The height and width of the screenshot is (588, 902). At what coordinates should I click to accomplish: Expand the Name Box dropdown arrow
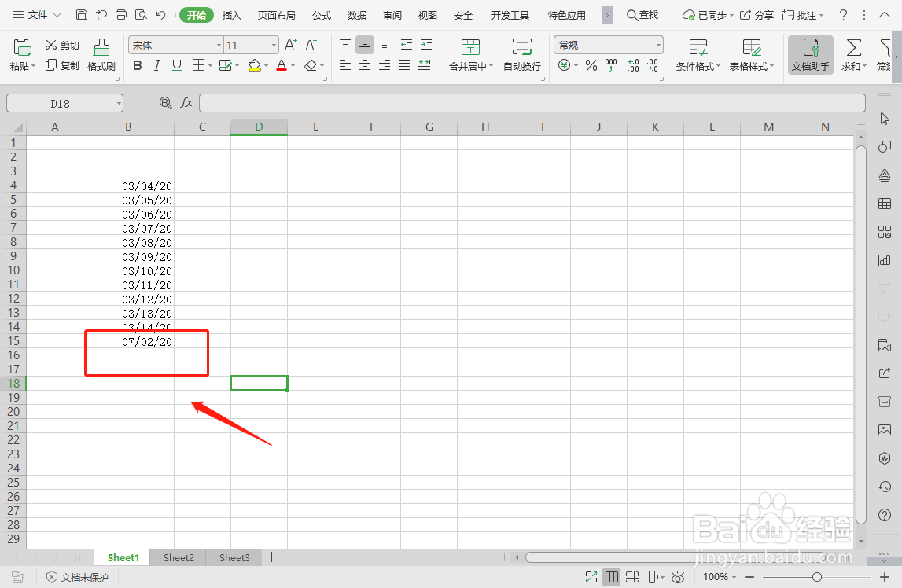[x=119, y=104]
